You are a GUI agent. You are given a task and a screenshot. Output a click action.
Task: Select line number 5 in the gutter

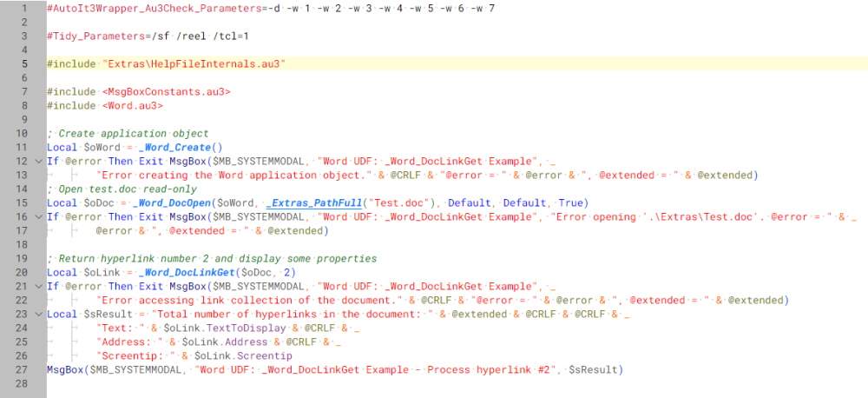23,64
